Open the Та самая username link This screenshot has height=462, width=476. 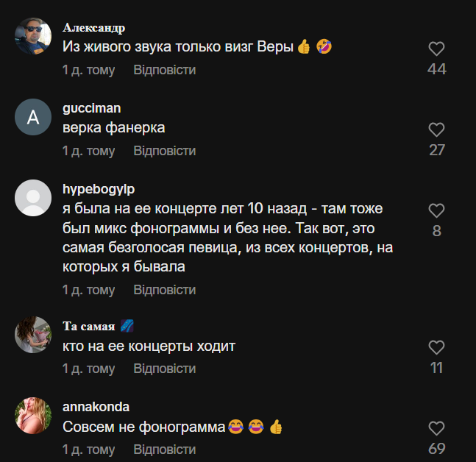89,326
